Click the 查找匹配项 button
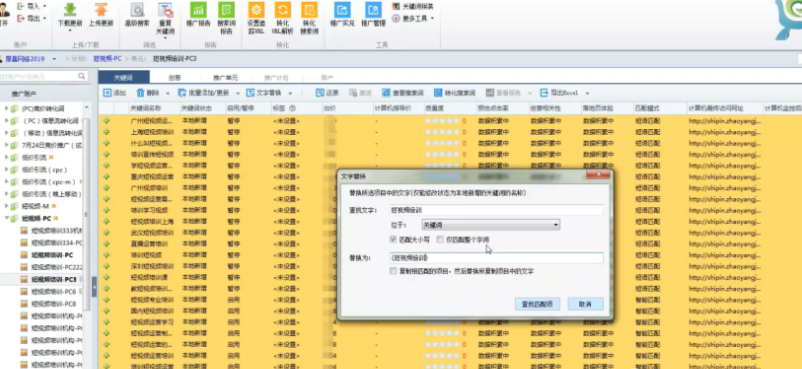The image size is (802, 369). pos(537,304)
